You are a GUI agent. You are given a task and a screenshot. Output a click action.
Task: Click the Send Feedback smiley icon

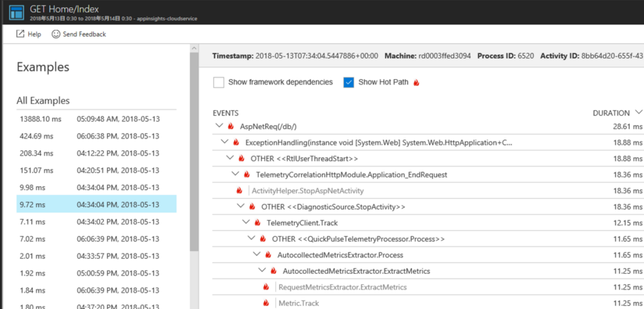click(56, 34)
